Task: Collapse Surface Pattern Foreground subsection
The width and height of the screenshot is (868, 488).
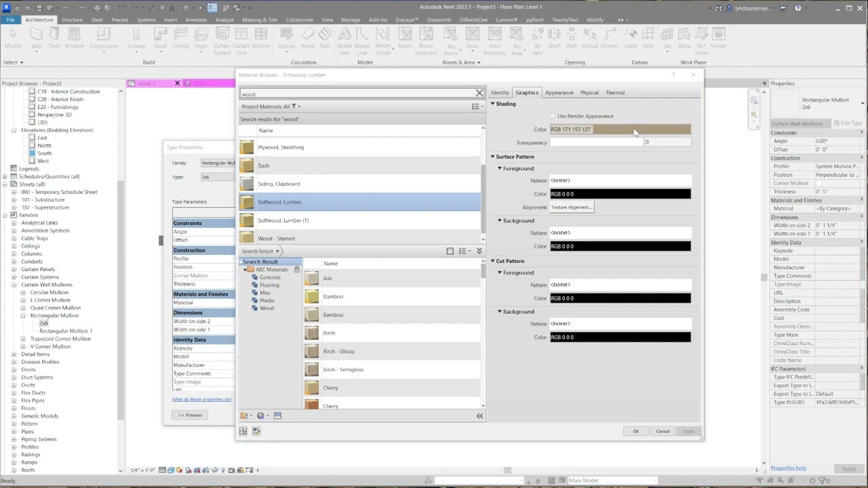Action: tap(500, 168)
